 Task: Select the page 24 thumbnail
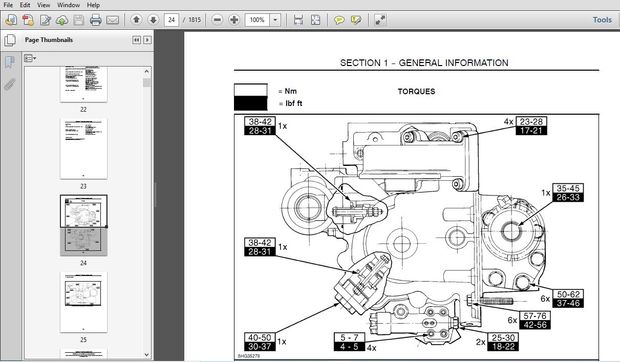coord(83,225)
